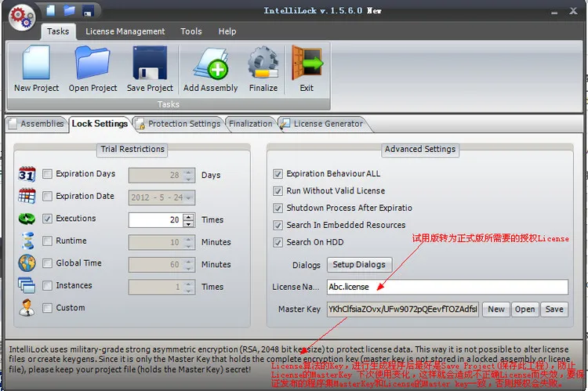Open the Tools menu

coord(191,31)
